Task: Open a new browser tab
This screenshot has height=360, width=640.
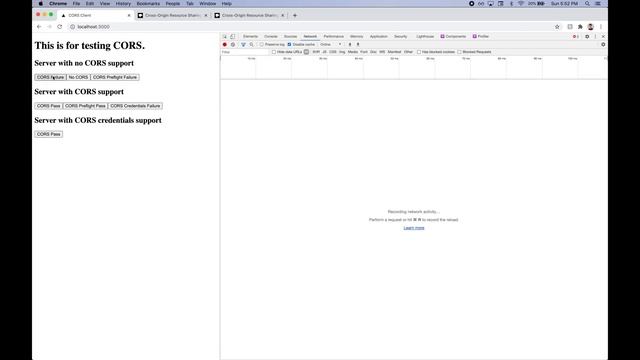Action: pos(295,15)
